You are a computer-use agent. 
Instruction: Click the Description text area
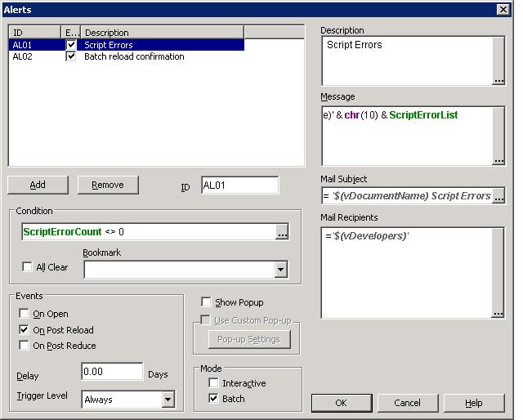407,60
